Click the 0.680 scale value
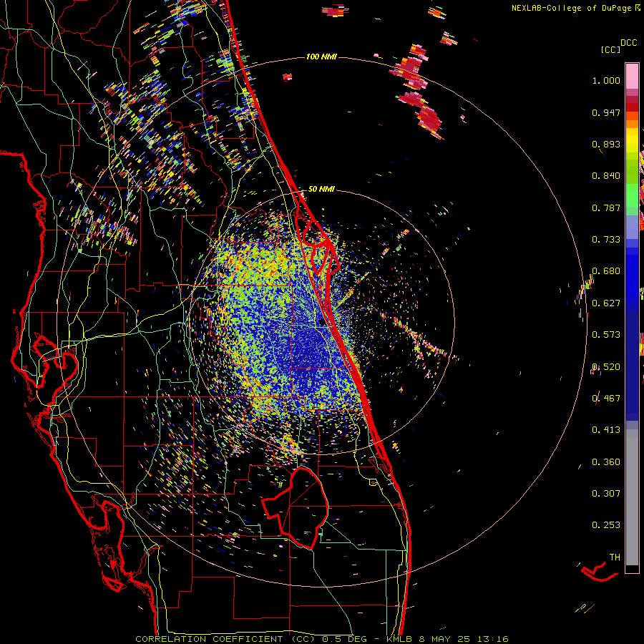This screenshot has height=644, width=644. [x=606, y=271]
